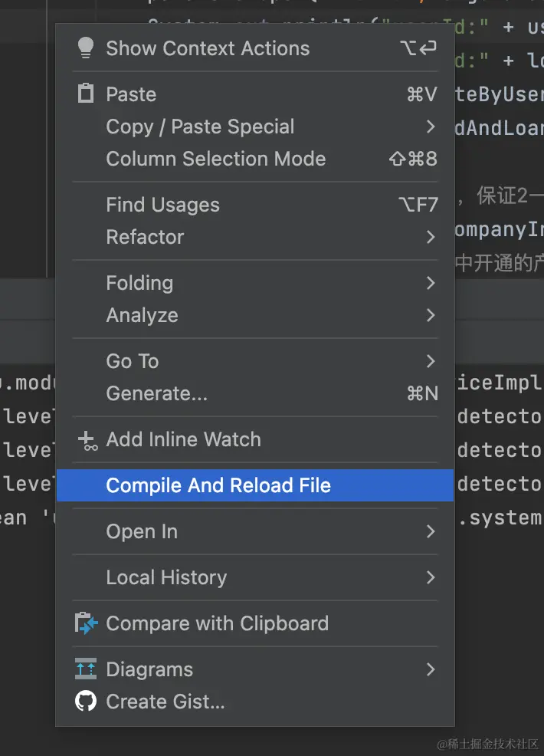Open the Diagrams submenu chevron

click(431, 669)
